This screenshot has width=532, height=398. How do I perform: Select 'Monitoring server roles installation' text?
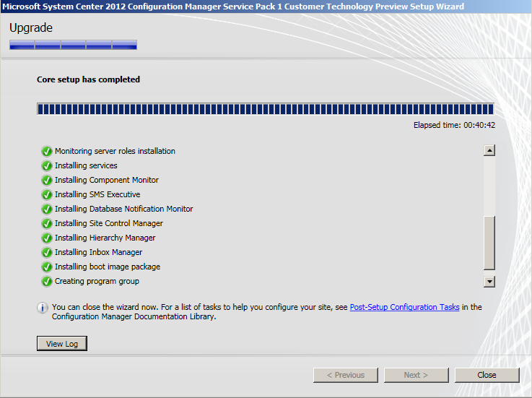point(115,151)
